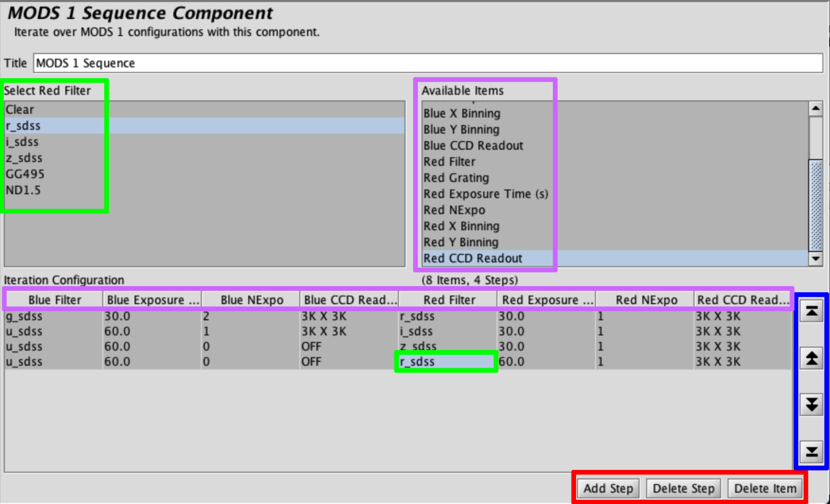Screen dimensions: 830x504
Task: Select the highlighted r_sdss cell in last row
Action: click(x=447, y=361)
